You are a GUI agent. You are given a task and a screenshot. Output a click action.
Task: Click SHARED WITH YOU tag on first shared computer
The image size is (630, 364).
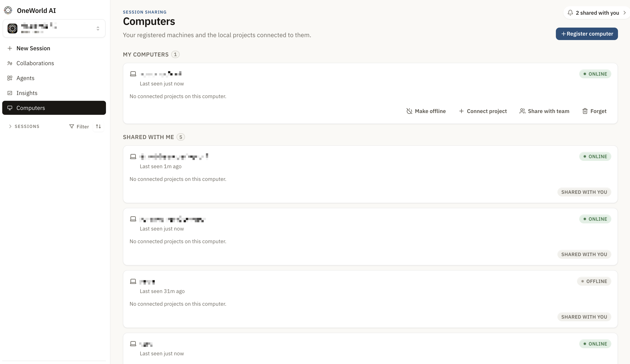[x=584, y=192]
